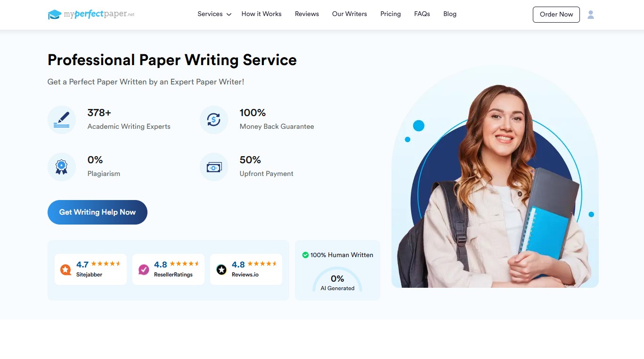Screen dimensions: 644x359
Task: Click the dollar refresh Money Back Guarantee icon
Action: click(214, 120)
